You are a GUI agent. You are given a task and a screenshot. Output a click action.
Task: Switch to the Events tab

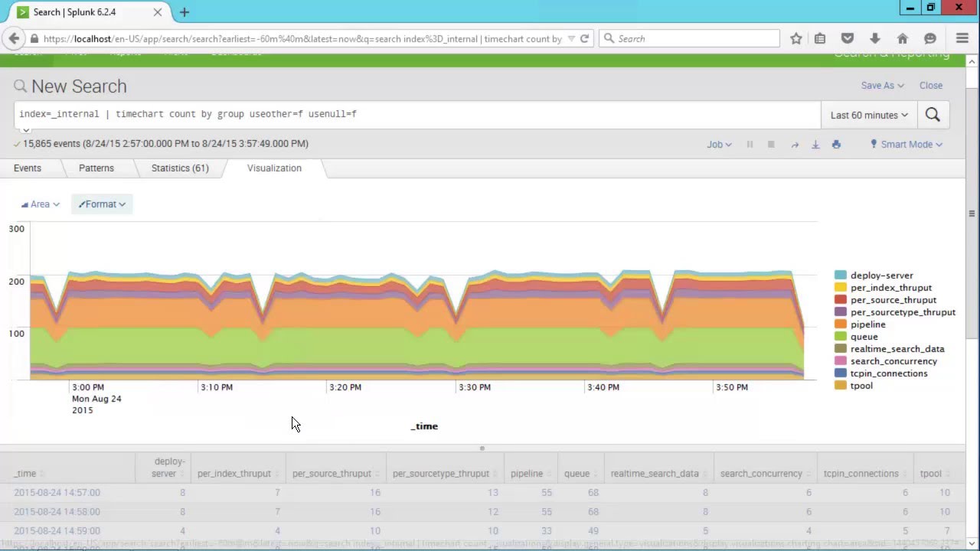coord(28,168)
